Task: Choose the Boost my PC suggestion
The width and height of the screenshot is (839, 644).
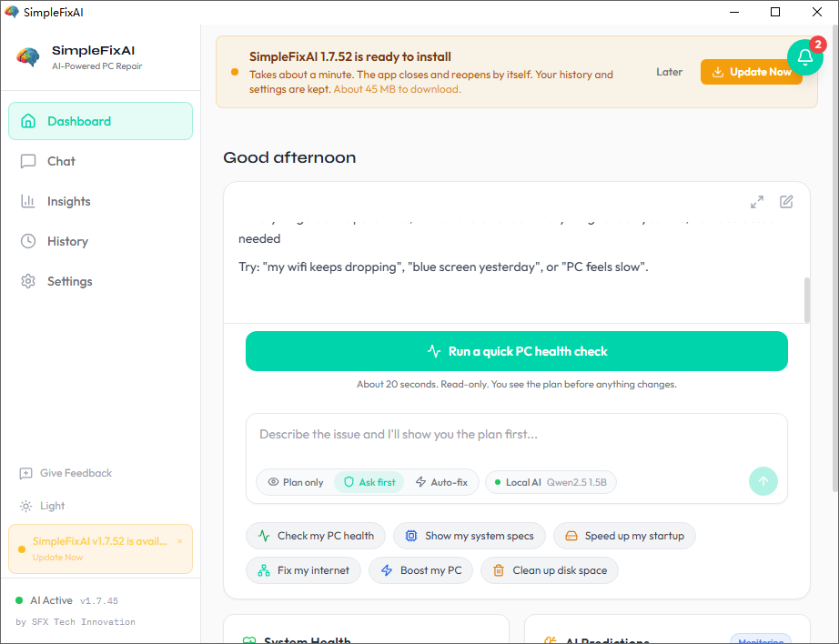Action: click(x=420, y=570)
